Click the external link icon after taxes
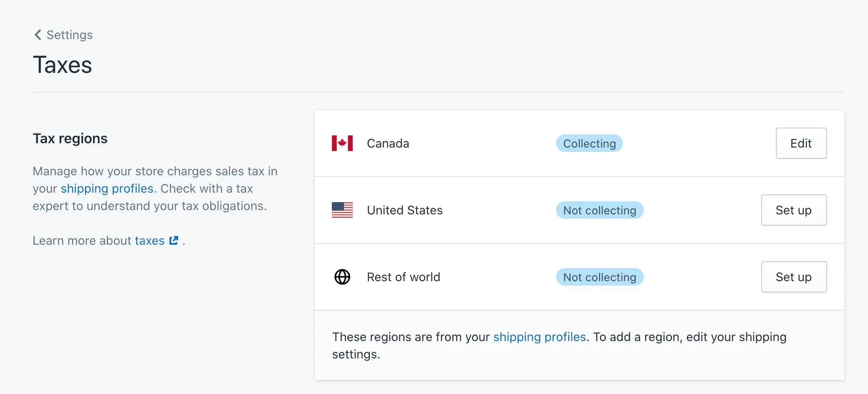This screenshot has height=394, width=868. (173, 240)
